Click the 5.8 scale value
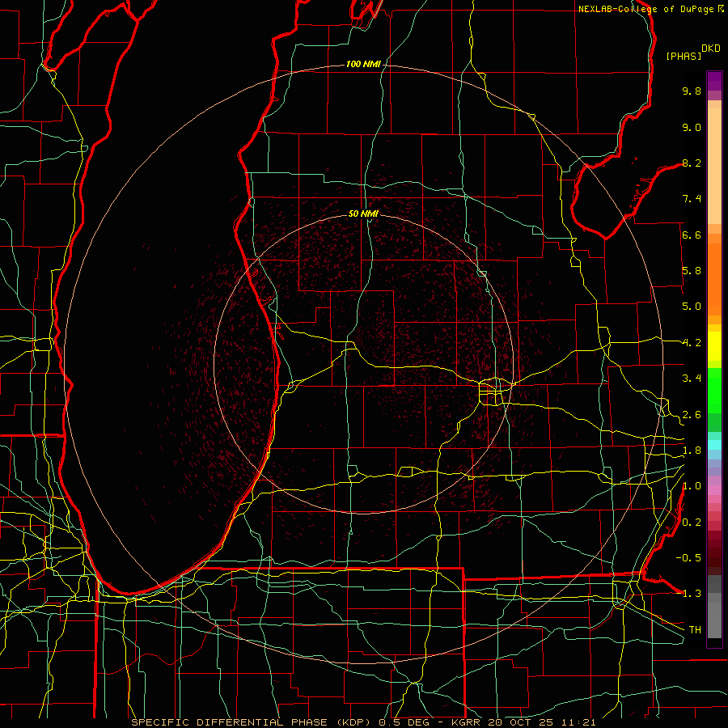This screenshot has width=728, height=728. click(x=692, y=271)
